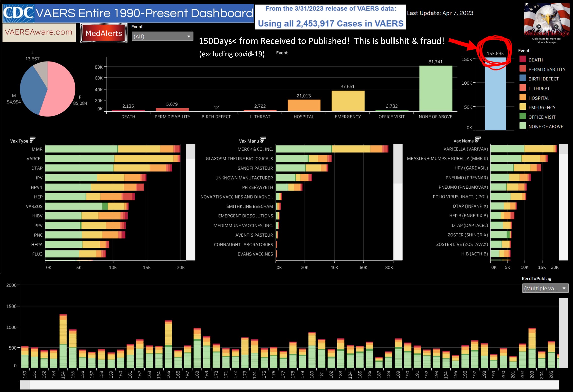Click the BIRTH DEFECT value 12

click(216, 107)
